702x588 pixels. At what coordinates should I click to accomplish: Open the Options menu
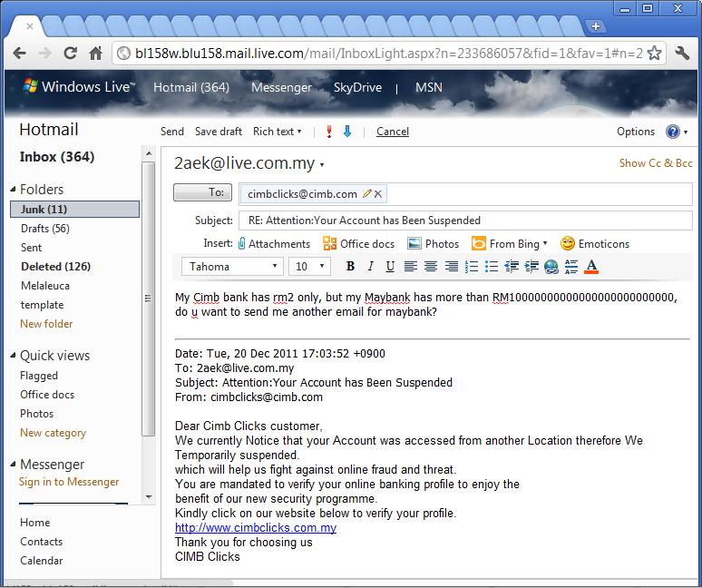pyautogui.click(x=636, y=132)
